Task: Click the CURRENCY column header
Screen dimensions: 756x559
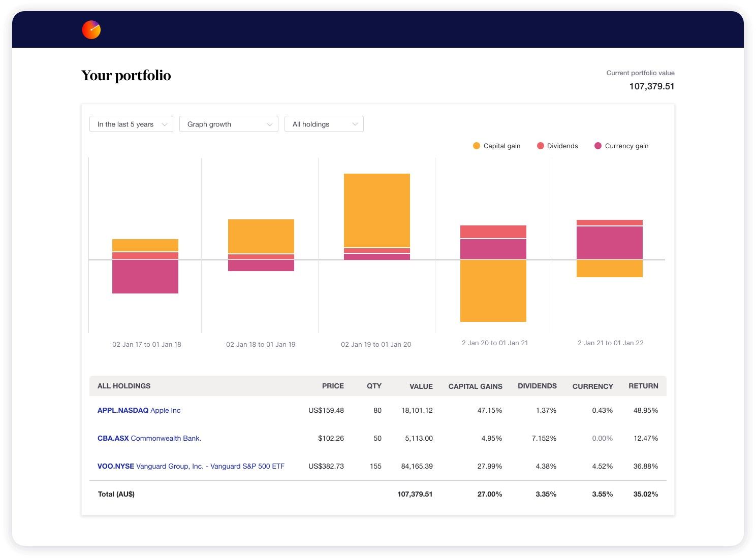Action: coord(592,386)
